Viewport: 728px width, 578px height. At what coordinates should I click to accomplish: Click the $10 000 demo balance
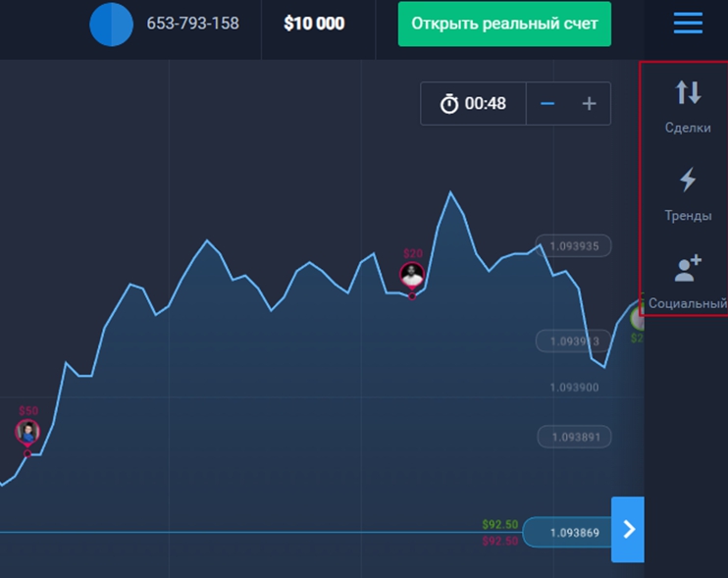[314, 24]
